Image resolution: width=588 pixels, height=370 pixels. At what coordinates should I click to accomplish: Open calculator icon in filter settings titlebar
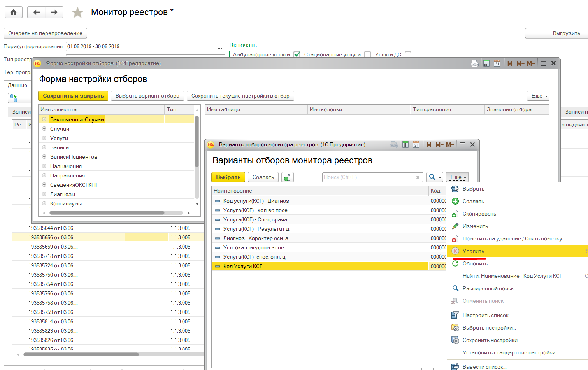tap(486, 63)
